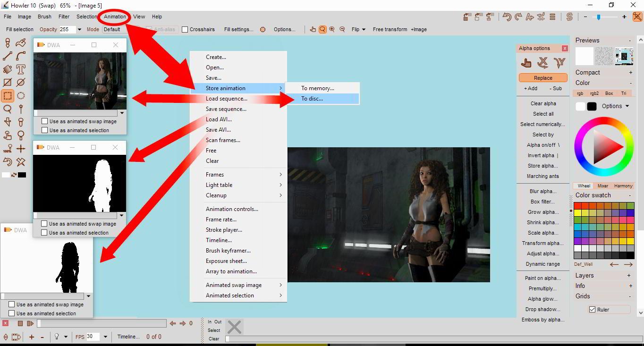Step to previous frame with left arrow
This screenshot has width=644, height=346.
coord(173,323)
